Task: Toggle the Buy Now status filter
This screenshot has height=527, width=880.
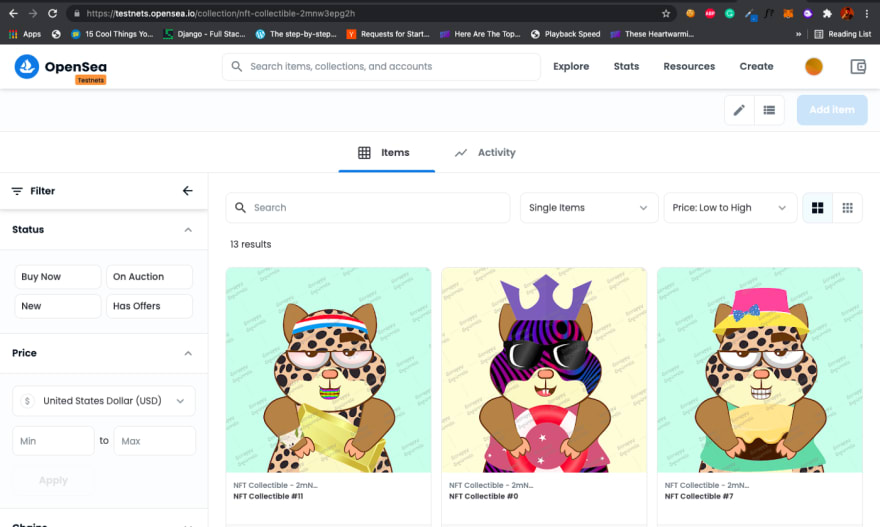Action: tap(57, 277)
